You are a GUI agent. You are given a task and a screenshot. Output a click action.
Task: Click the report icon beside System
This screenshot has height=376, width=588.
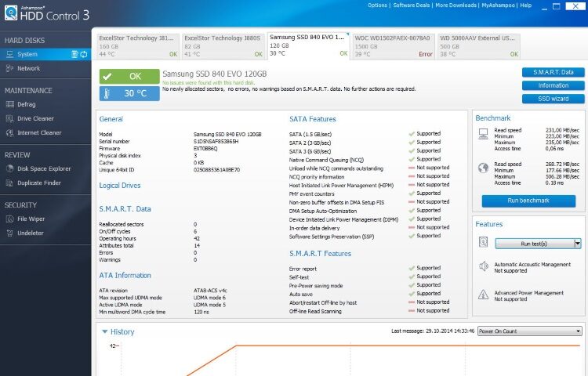coord(74,54)
